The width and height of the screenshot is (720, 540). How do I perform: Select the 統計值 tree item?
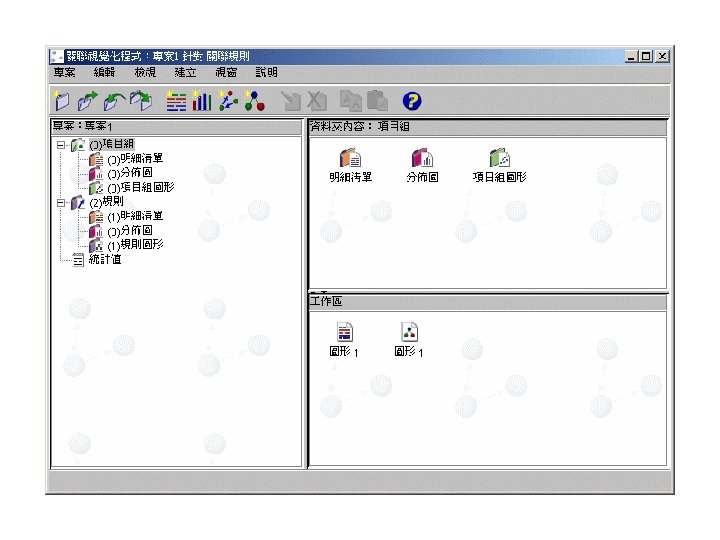coord(105,259)
